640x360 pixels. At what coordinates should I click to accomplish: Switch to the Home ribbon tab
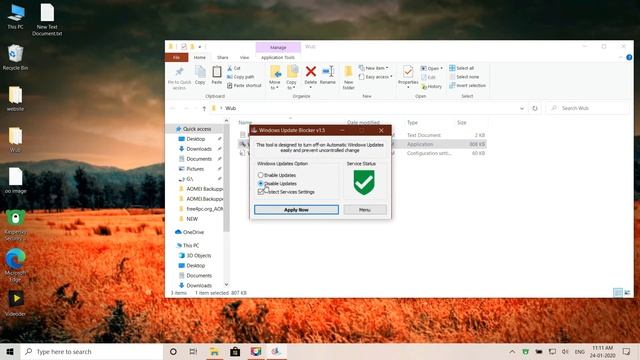200,58
